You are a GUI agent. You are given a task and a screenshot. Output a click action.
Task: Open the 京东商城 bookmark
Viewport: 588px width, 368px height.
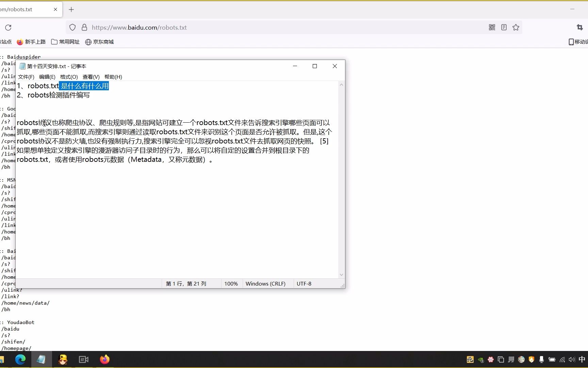click(x=99, y=42)
